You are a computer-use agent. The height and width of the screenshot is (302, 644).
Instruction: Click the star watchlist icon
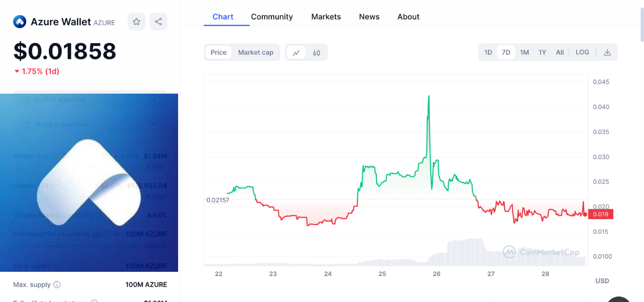coord(136,22)
